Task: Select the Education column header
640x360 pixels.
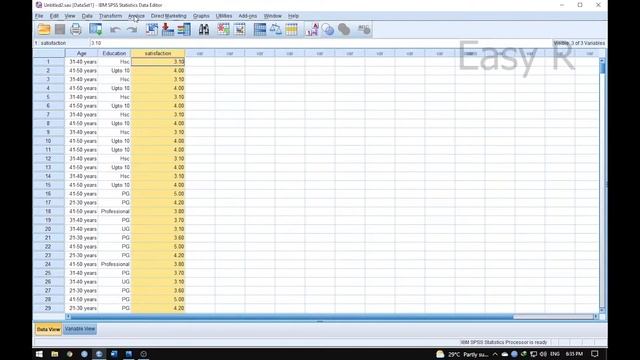Action: (x=114, y=53)
